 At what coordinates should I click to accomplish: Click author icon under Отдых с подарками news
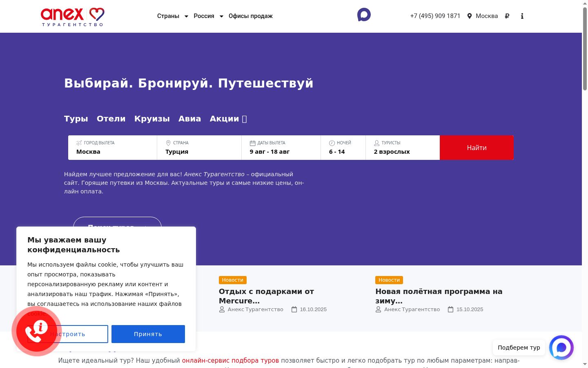pos(222,310)
